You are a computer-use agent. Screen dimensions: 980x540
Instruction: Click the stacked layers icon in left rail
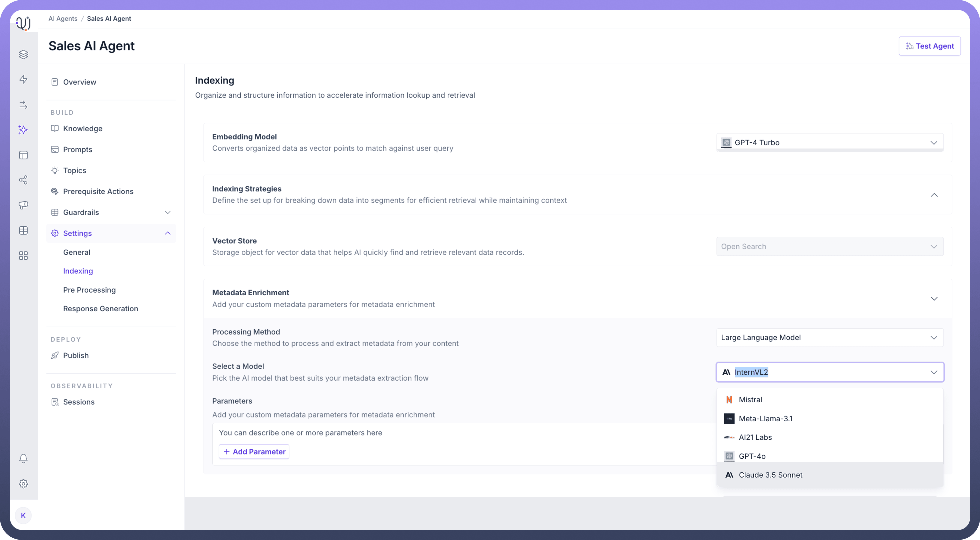[23, 54]
